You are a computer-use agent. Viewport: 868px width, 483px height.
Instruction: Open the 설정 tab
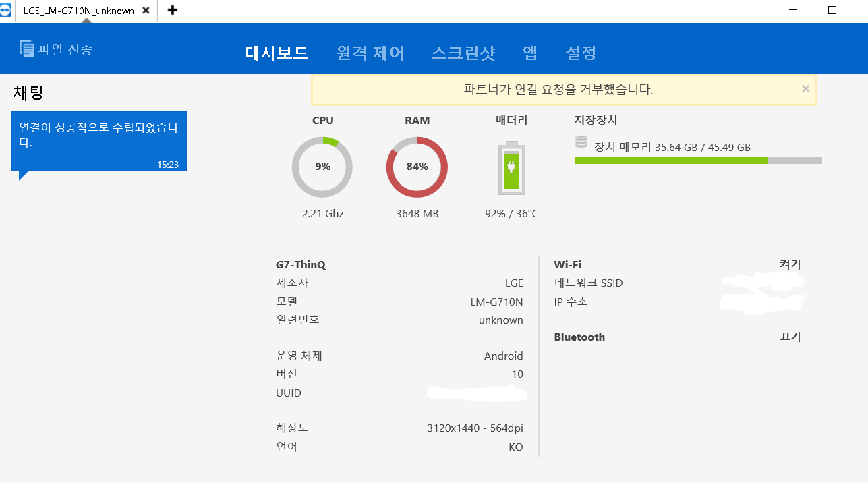[x=581, y=53]
